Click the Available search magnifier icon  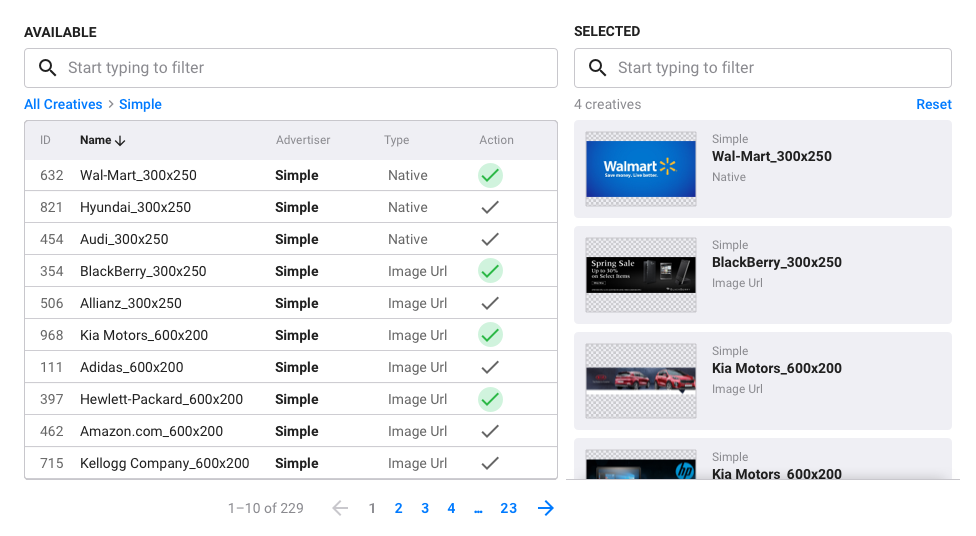[47, 68]
